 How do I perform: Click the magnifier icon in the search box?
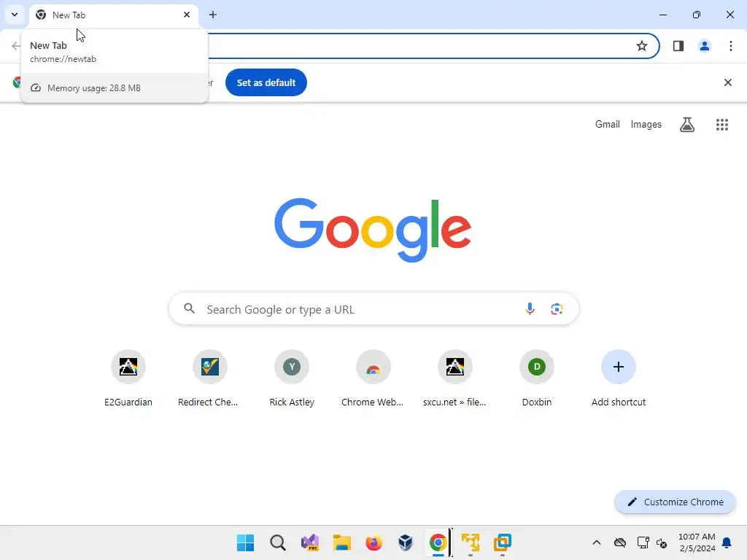pyautogui.click(x=189, y=308)
